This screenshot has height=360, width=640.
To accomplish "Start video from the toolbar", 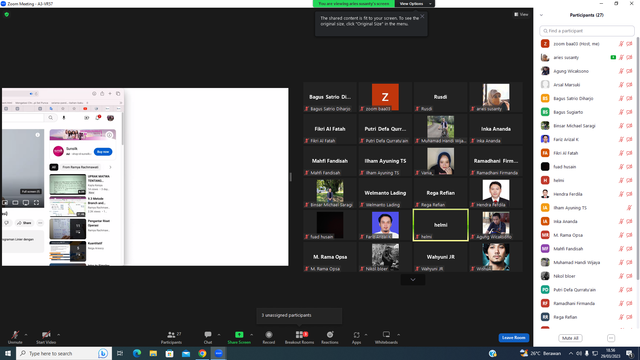I will [46, 337].
